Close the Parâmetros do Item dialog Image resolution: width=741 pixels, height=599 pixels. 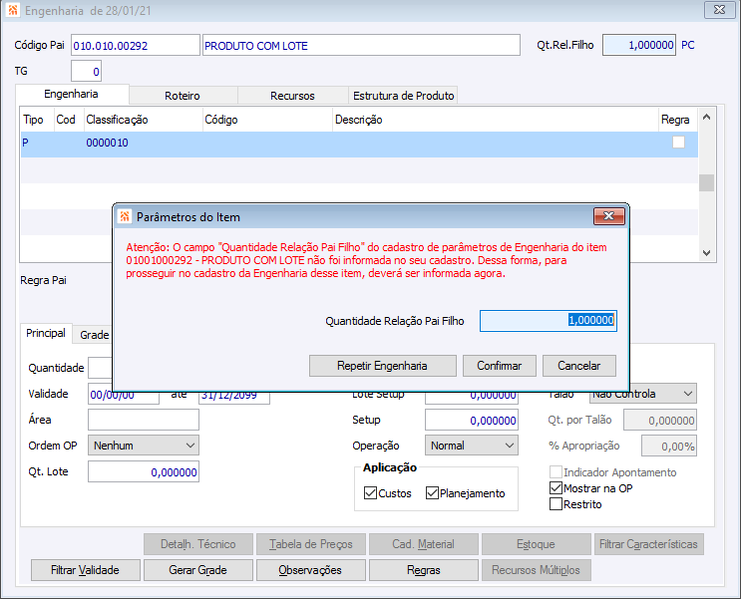click(x=609, y=216)
